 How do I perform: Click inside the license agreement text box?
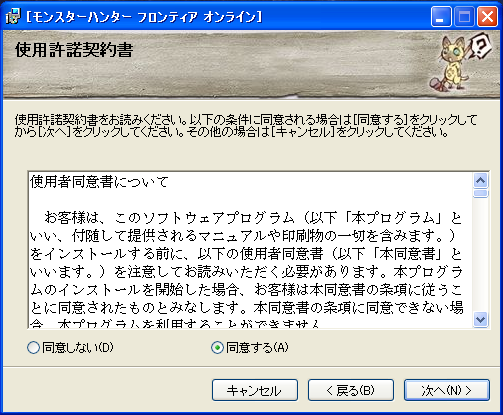250,250
